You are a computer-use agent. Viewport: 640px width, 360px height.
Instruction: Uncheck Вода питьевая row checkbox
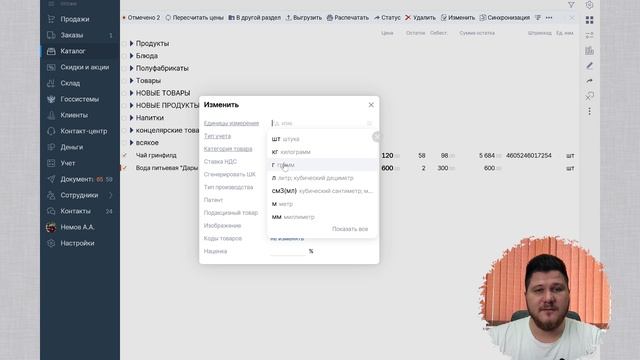[x=124, y=168]
